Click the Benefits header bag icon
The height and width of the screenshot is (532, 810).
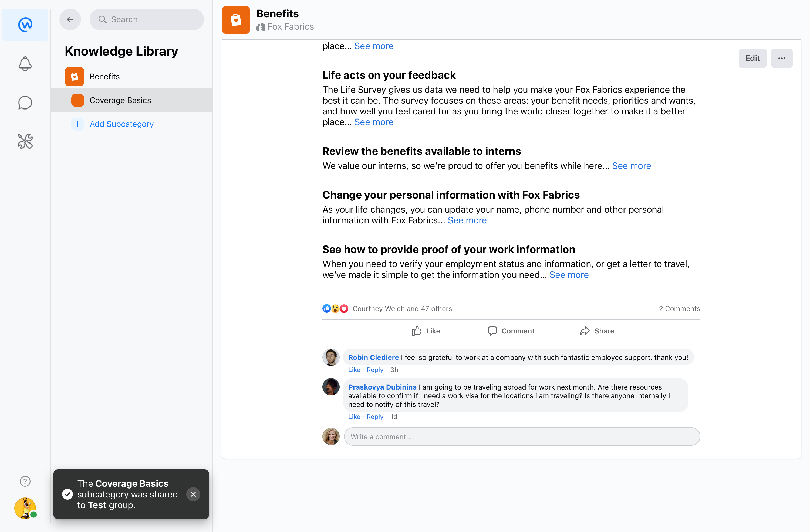coord(236,20)
